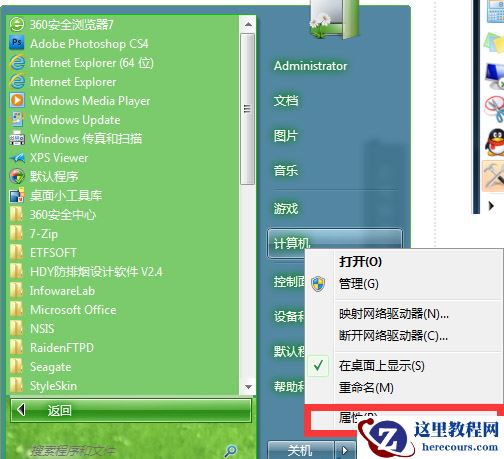
Task: Open 360安全浏览器7 browser icon
Action: click(x=17, y=24)
